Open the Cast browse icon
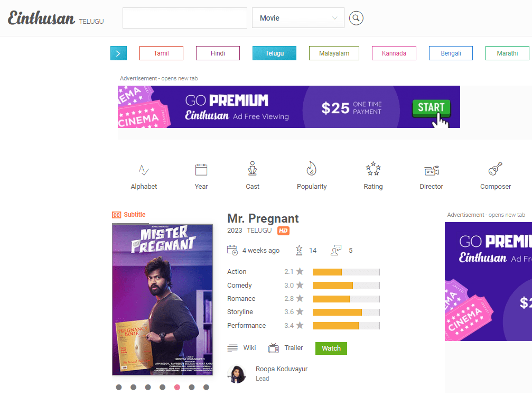This screenshot has width=532, height=395. click(253, 169)
